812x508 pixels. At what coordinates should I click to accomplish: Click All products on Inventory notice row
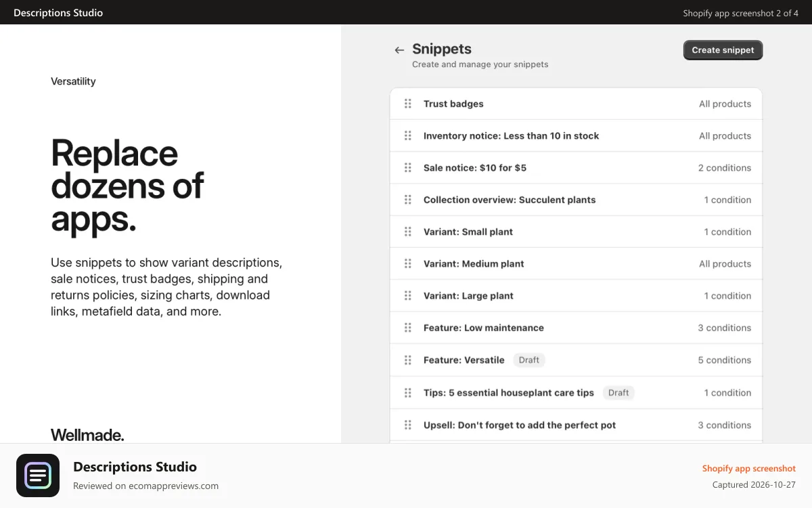click(725, 135)
